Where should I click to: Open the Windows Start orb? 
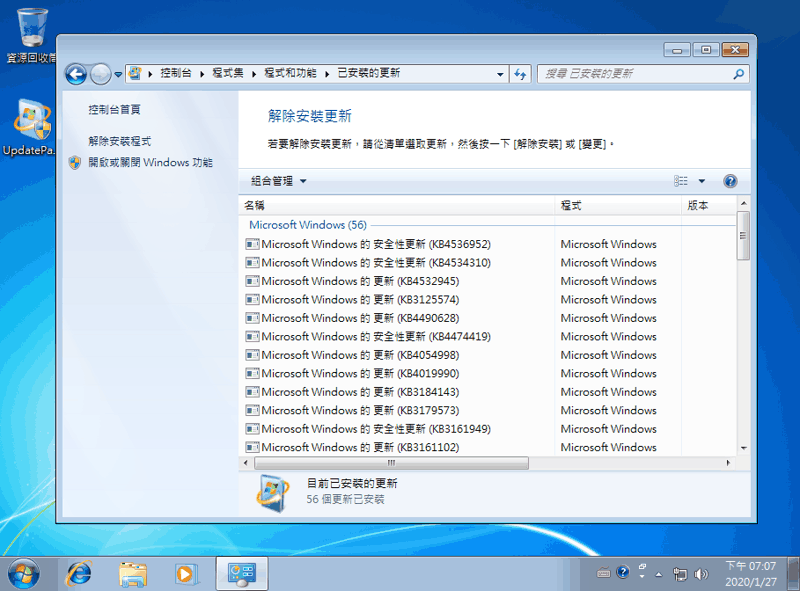(x=23, y=574)
